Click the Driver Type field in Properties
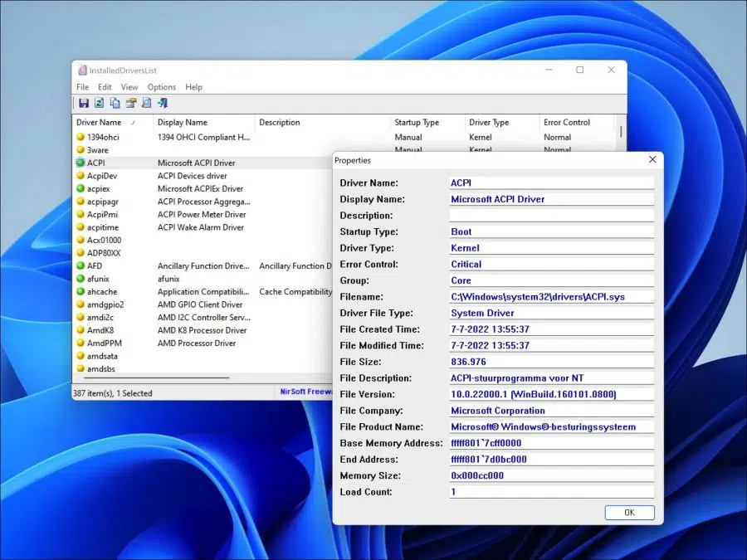The width and height of the screenshot is (747, 560). click(x=552, y=247)
